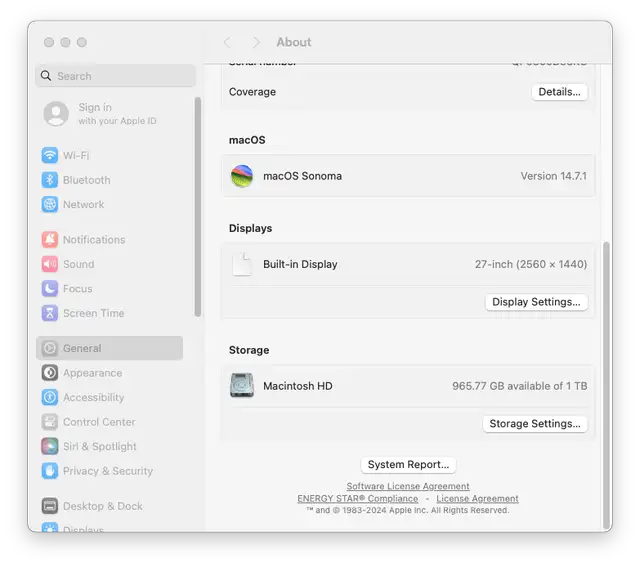
Task: Select Focus label in the sidebar
Action: 78,289
